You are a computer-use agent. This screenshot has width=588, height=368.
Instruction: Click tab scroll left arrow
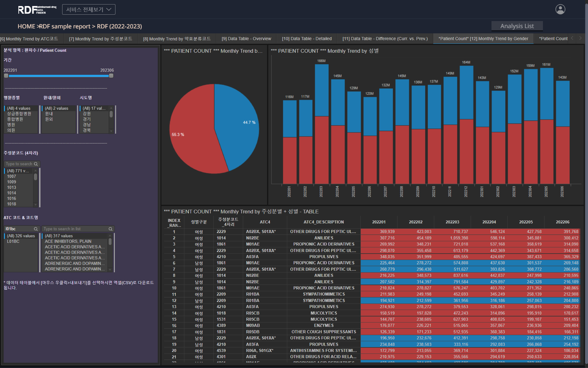click(572, 38)
